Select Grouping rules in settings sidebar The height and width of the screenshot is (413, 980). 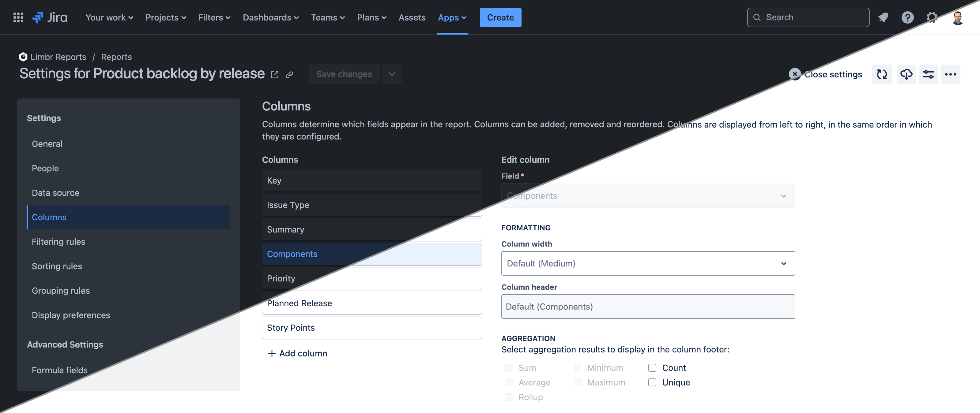point(129,291)
